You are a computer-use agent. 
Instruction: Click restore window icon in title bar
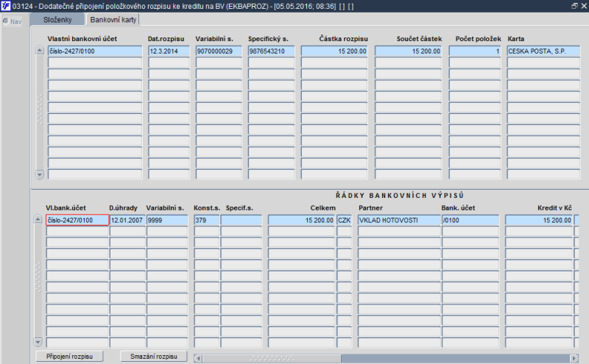point(574,6)
